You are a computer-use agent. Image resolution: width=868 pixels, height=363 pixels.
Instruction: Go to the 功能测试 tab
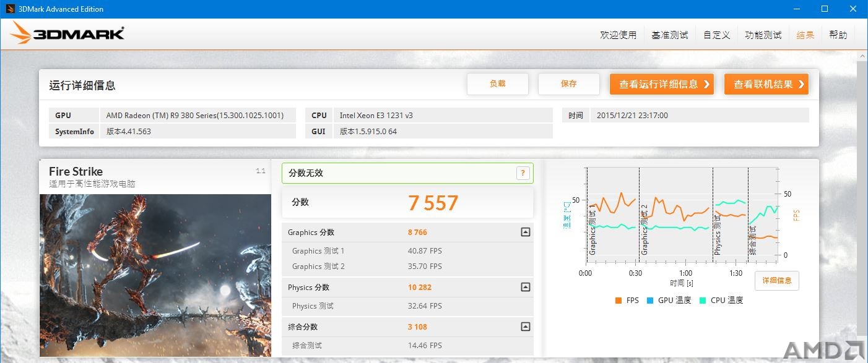pos(763,35)
